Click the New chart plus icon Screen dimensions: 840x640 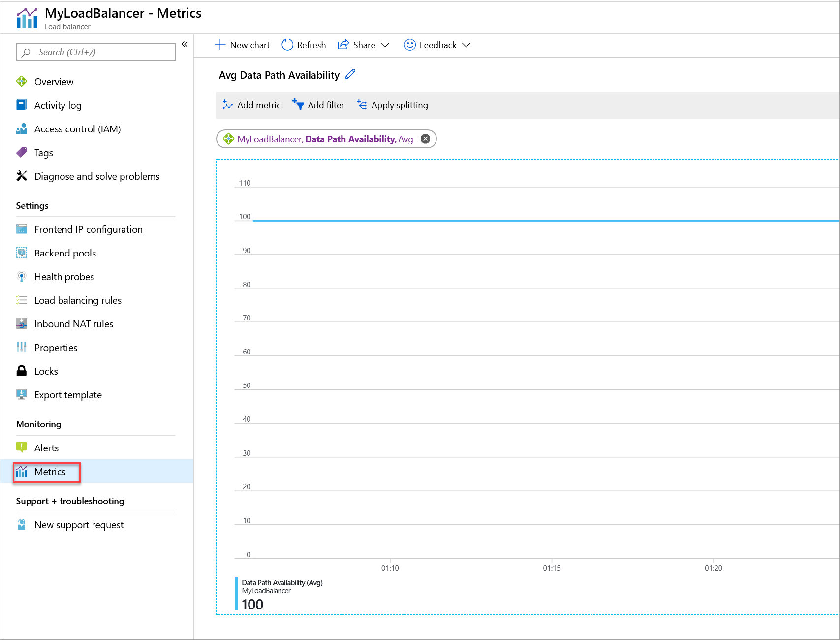[220, 45]
